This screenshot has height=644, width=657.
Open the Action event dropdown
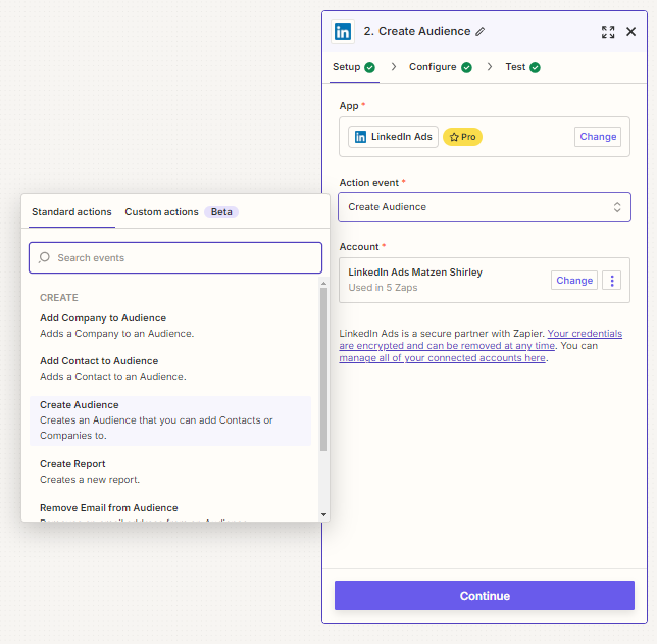(485, 207)
